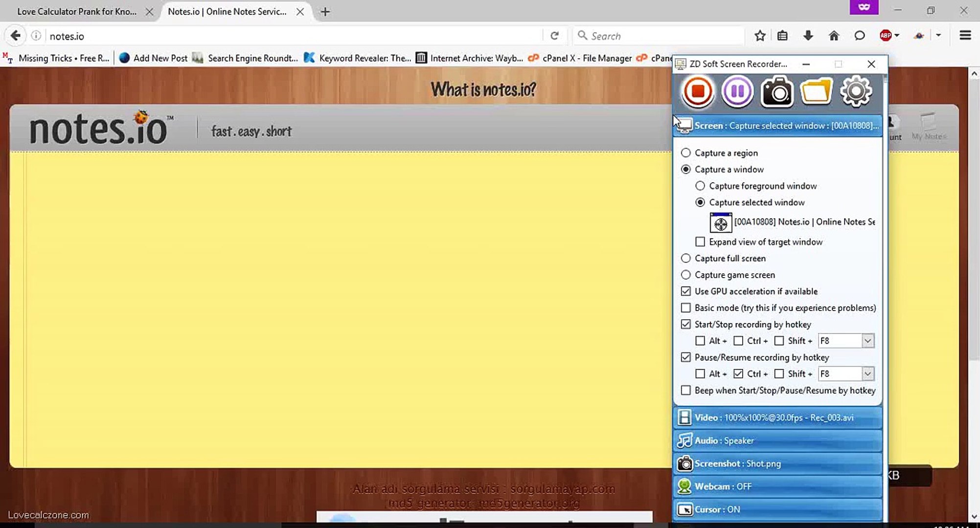
Task: Open Pause/Resume hotkey F8 dropdown
Action: (867, 374)
